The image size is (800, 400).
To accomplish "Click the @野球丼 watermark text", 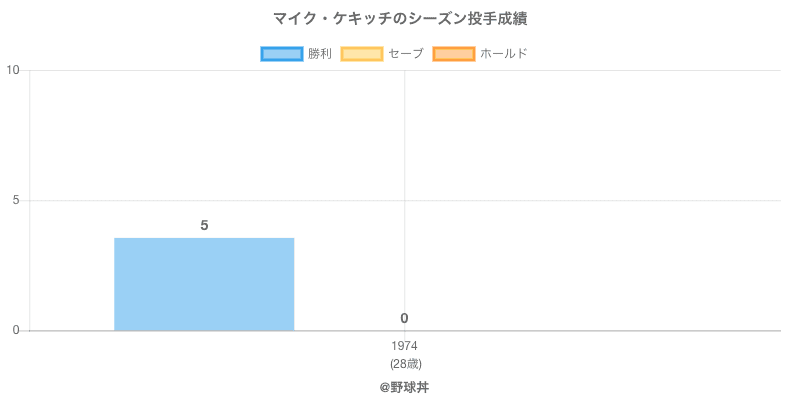I will pyautogui.click(x=404, y=386).
